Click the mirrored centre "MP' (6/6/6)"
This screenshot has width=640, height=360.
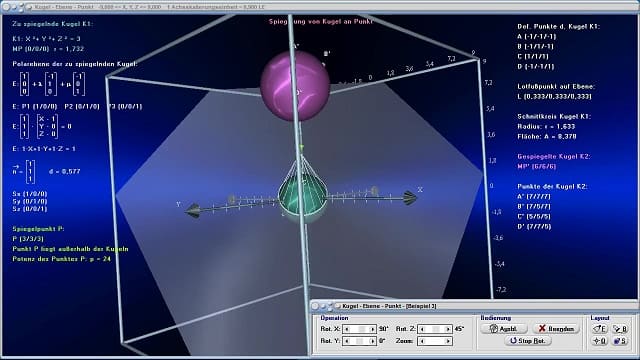(x=536, y=166)
